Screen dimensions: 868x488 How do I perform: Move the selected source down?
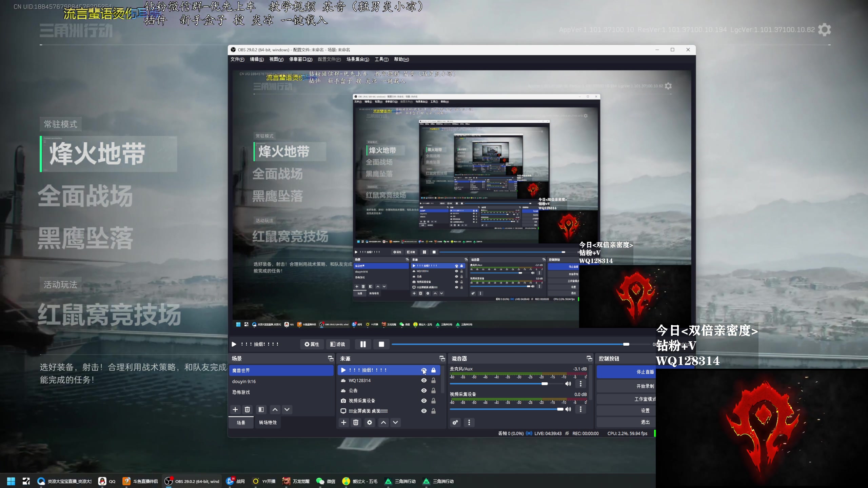[x=395, y=422]
